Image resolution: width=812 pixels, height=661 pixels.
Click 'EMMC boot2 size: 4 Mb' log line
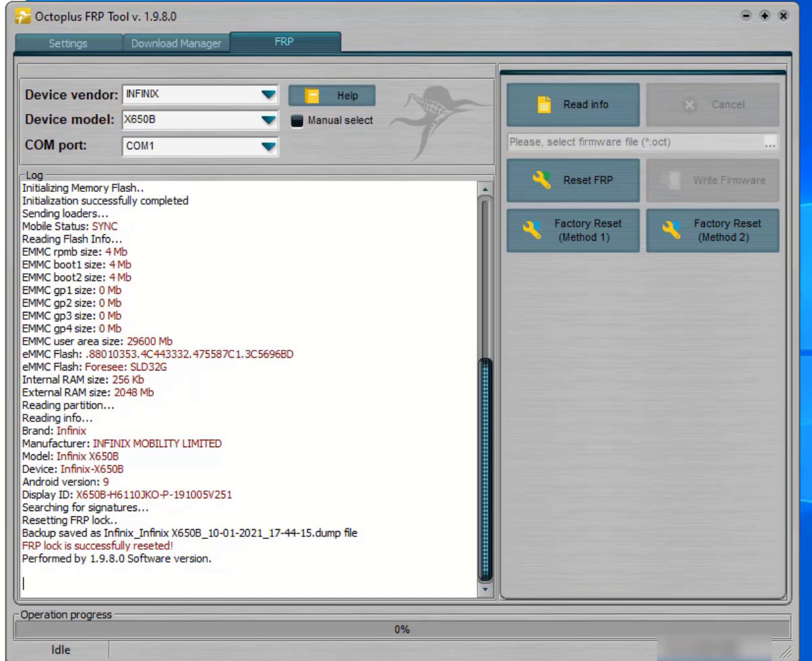(x=77, y=277)
